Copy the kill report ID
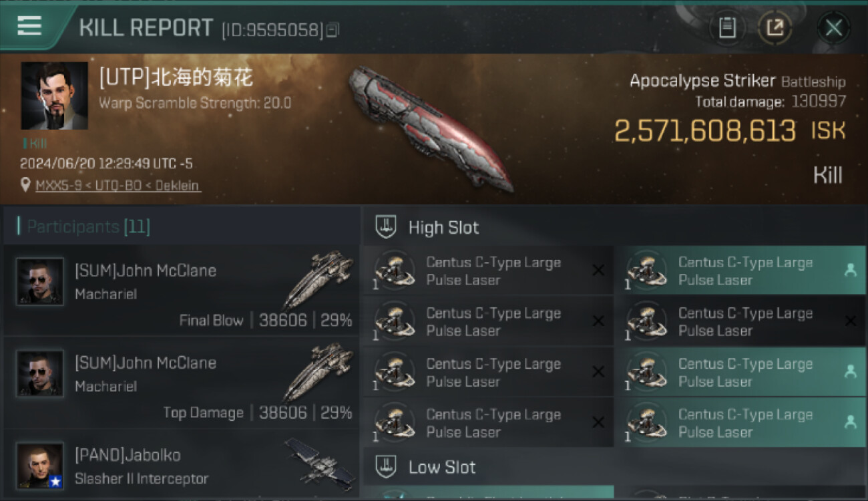The image size is (868, 501). coord(333,29)
